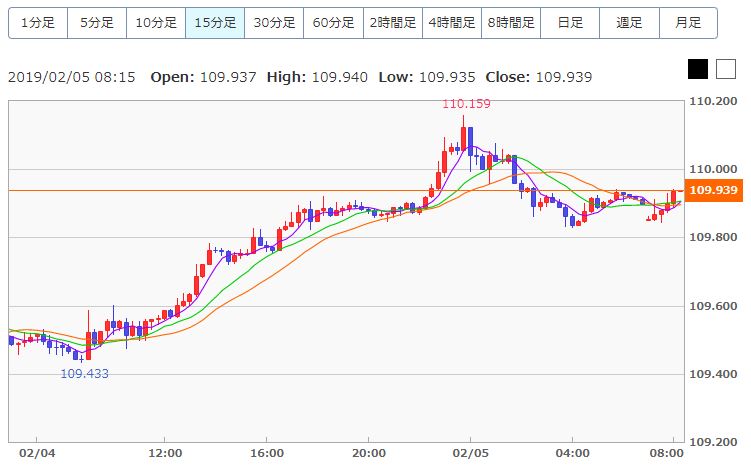The image size is (751, 469).
Task: Switch to the 10分足 chart
Action: tap(156, 23)
